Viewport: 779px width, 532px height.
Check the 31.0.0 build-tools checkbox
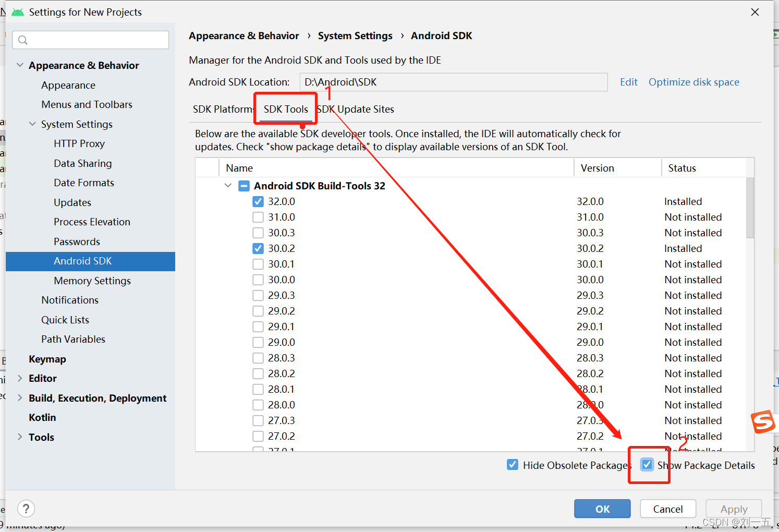click(258, 217)
